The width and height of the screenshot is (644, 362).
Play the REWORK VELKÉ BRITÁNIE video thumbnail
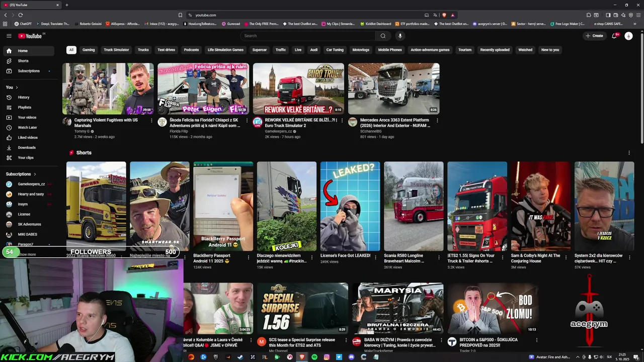coord(298,88)
